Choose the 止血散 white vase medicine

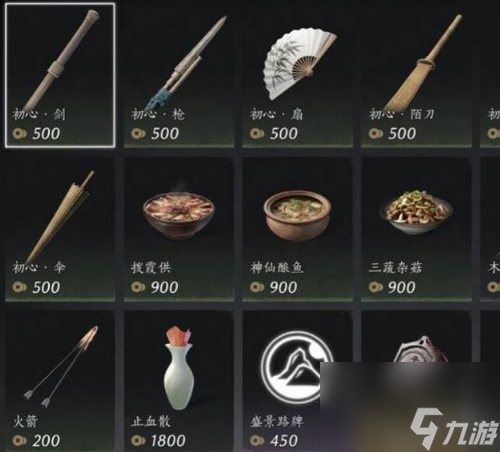tap(179, 381)
